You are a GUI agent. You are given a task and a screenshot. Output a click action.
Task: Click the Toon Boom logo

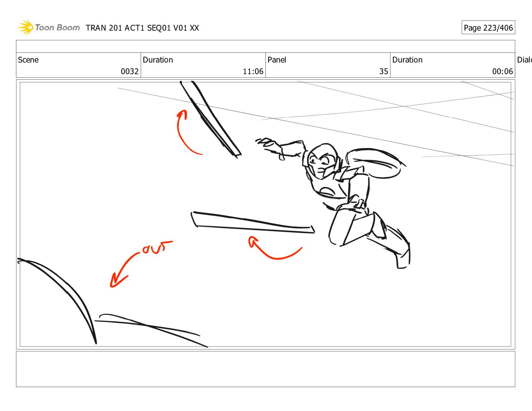point(48,27)
